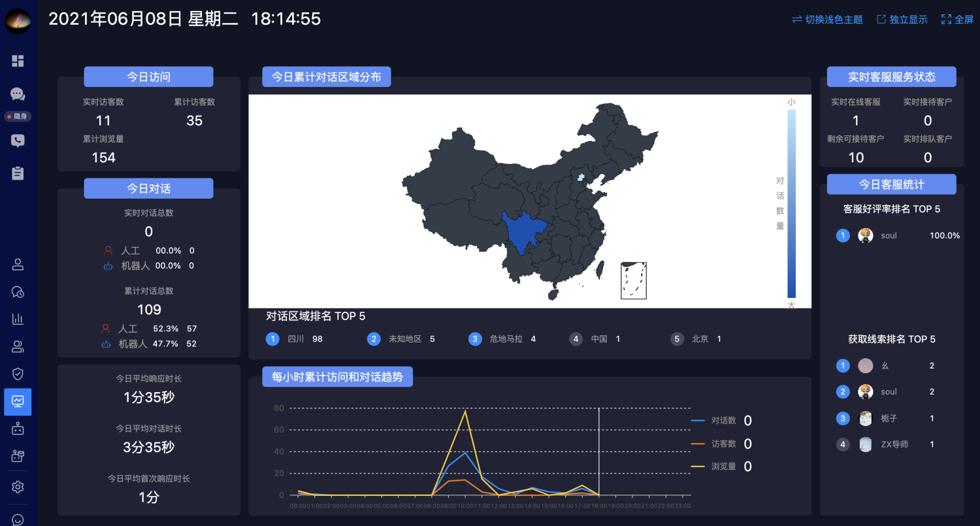Open the team members icon
The image size is (980, 526).
tap(18, 346)
